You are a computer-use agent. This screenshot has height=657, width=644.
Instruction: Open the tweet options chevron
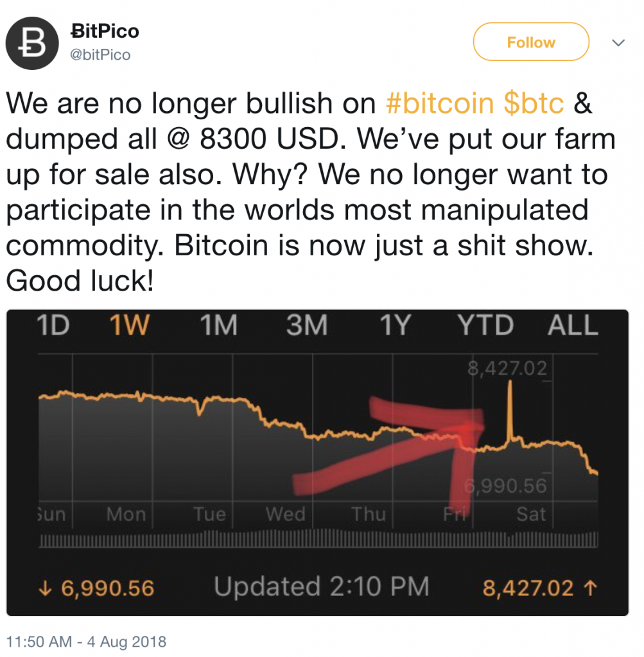(618, 43)
